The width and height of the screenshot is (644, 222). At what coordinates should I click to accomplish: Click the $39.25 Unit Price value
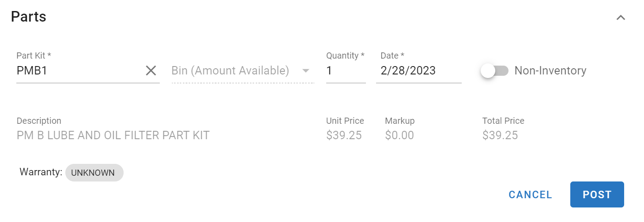click(x=344, y=135)
